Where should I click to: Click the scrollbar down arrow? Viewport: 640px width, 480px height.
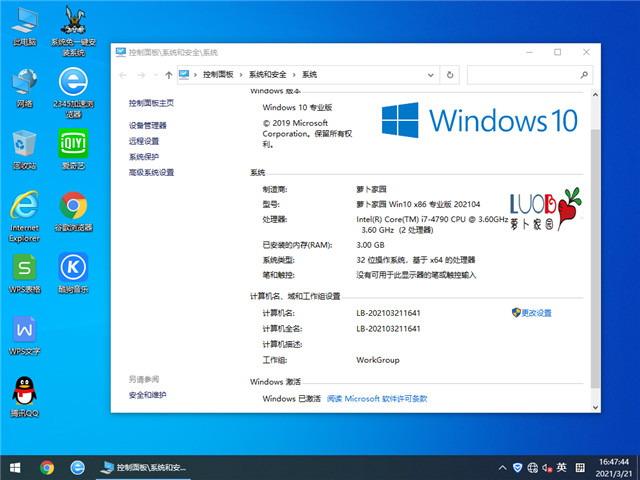[x=595, y=407]
